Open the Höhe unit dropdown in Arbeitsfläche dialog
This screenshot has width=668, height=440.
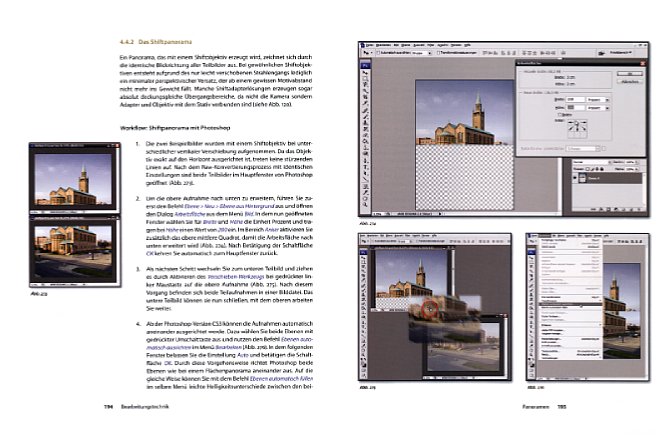click(x=598, y=108)
